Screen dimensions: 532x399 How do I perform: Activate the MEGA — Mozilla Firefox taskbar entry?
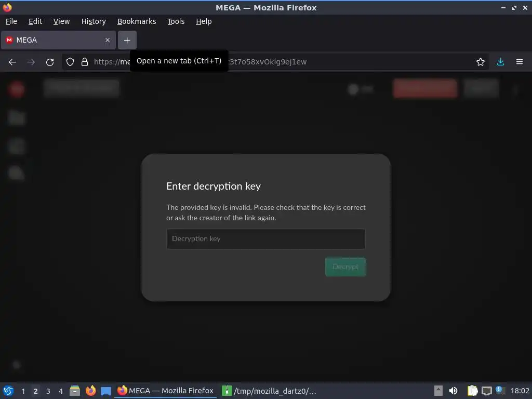point(165,391)
